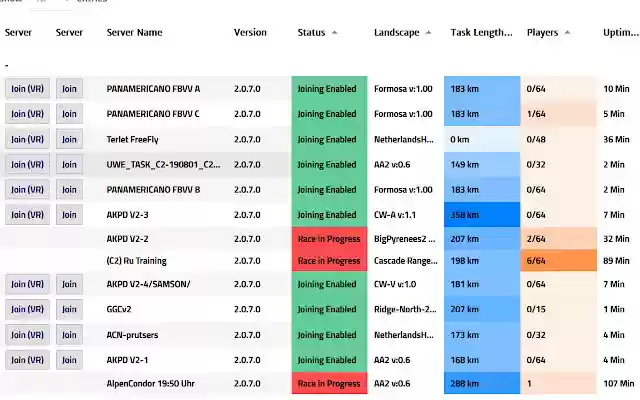Click the Task Length column header

pyautogui.click(x=481, y=33)
